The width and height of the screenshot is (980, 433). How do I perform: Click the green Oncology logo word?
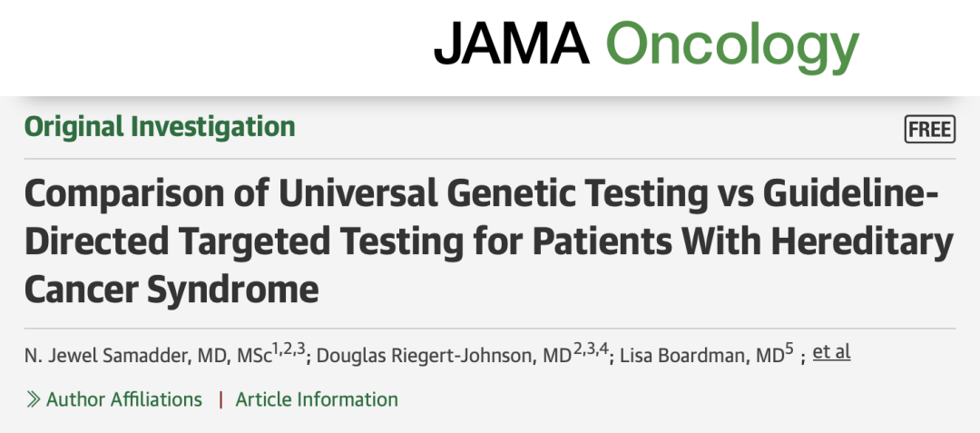[x=731, y=44]
